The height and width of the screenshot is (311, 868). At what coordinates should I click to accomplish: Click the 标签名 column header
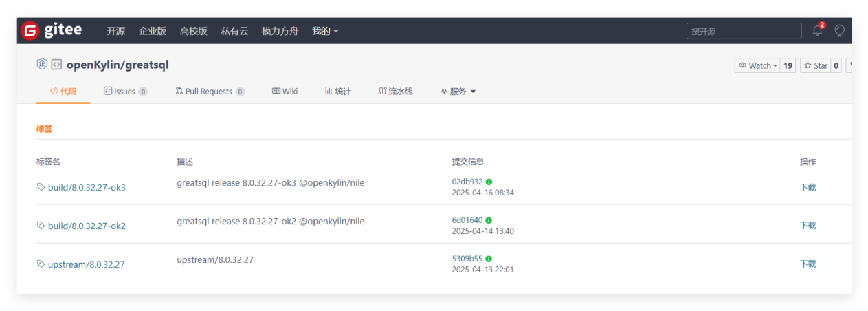click(x=49, y=162)
